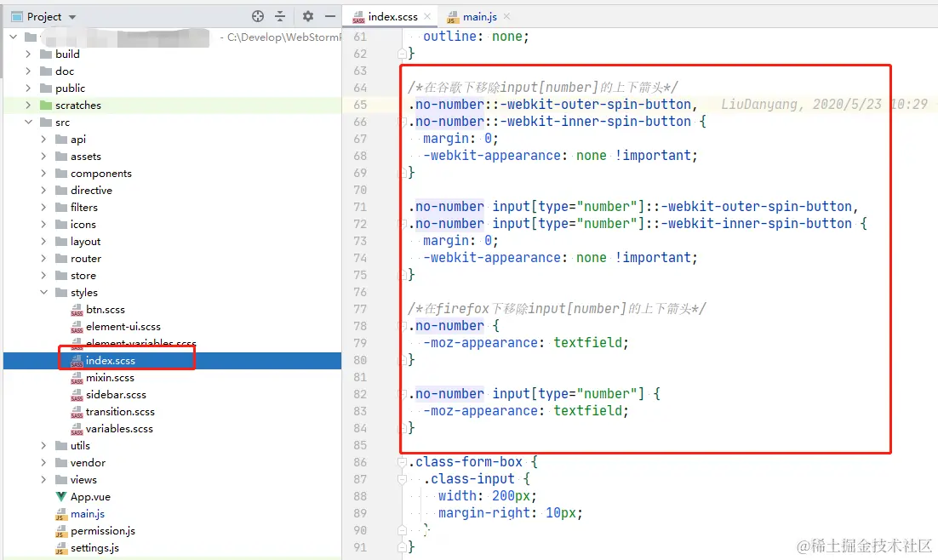Click the collapse all icon in Project panel
This screenshot has height=560, width=938.
(x=280, y=16)
